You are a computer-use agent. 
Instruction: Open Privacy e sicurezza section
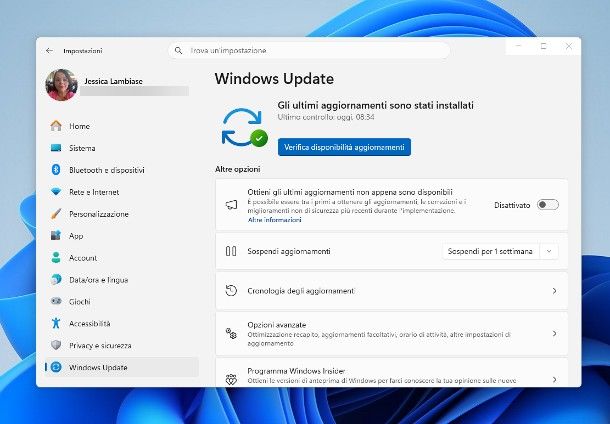pos(121,345)
